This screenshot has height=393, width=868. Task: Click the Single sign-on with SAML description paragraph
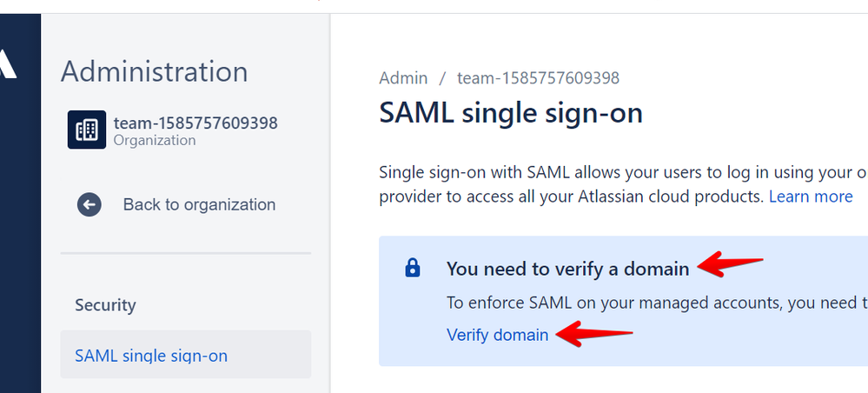(x=623, y=184)
